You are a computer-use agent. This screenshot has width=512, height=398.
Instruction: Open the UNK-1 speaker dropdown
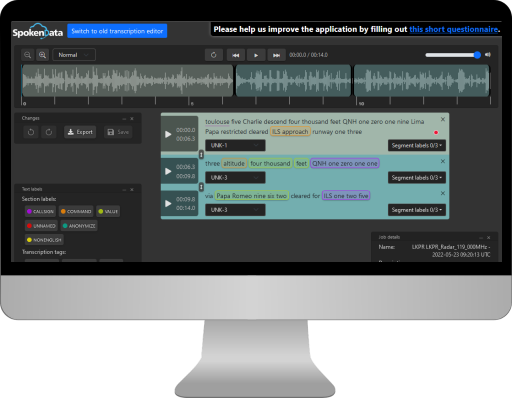click(235, 145)
